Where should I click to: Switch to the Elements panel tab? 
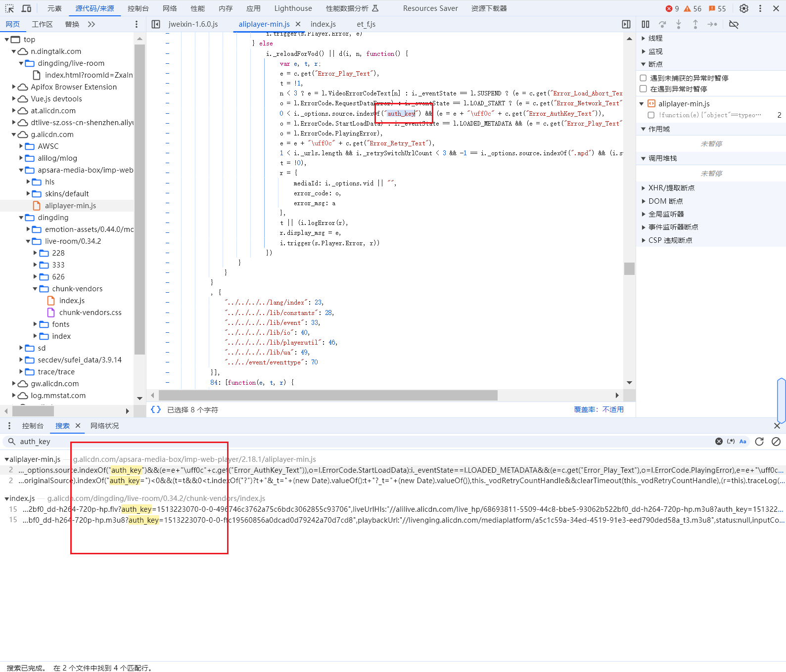54,8
